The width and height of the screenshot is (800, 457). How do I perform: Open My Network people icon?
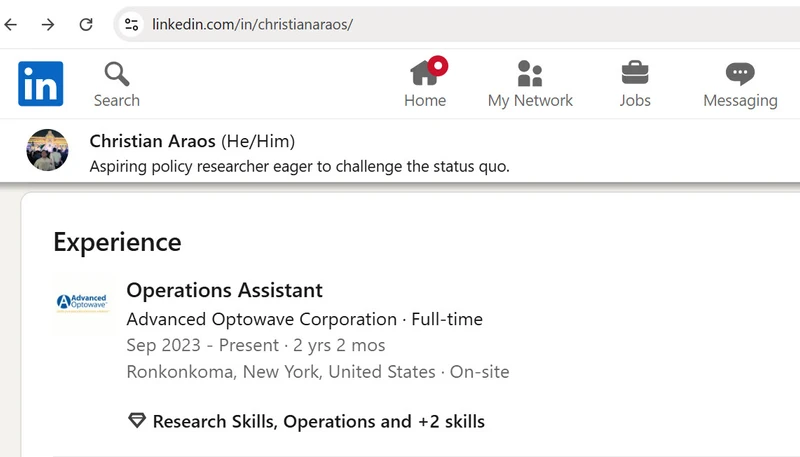[x=529, y=73]
